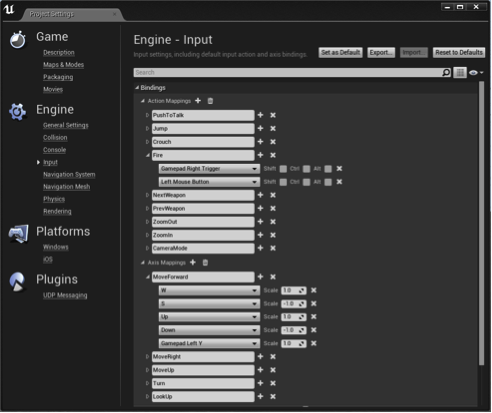
Task: Enable Shift for Left Mouse Button
Action: click(283, 182)
